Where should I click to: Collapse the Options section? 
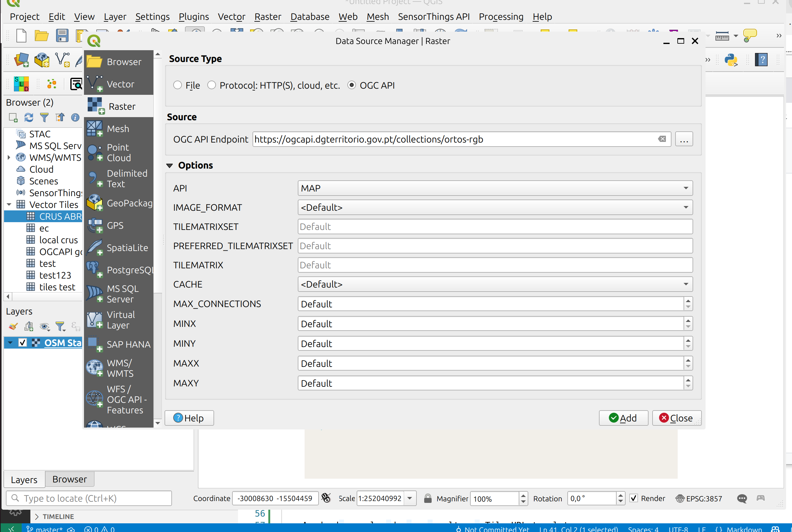pyautogui.click(x=170, y=165)
